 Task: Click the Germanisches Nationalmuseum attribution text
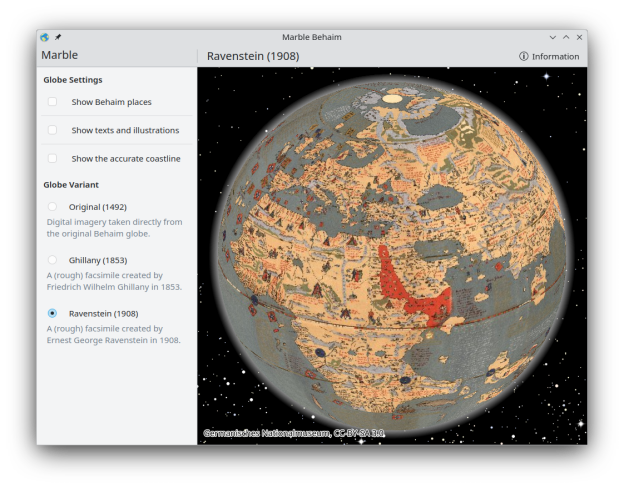click(293, 433)
